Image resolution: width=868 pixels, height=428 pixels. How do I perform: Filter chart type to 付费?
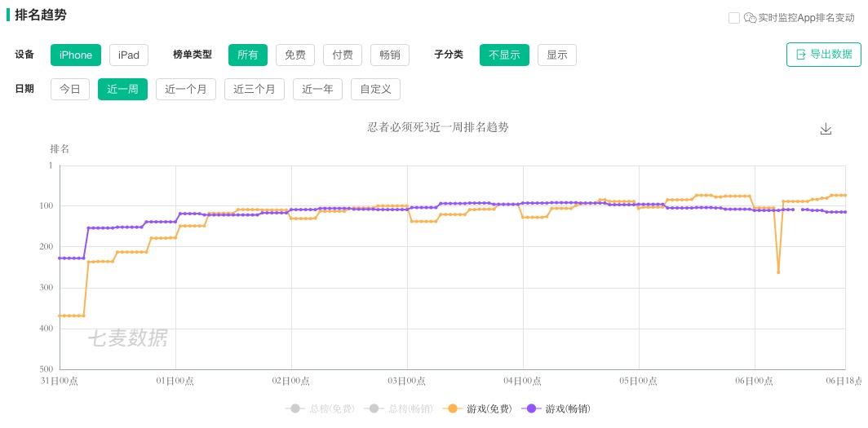coord(343,55)
